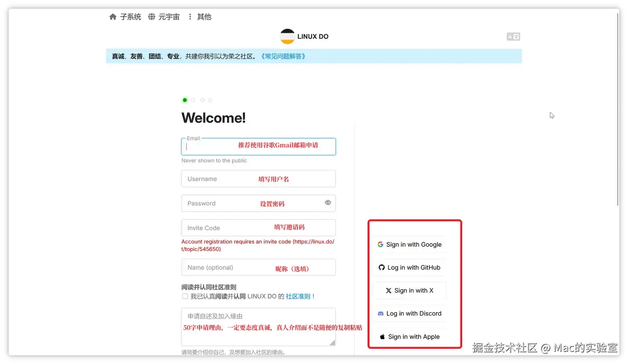Open the 常见问题解答 link
Screen dimensions: 628x364
pyautogui.click(x=283, y=56)
